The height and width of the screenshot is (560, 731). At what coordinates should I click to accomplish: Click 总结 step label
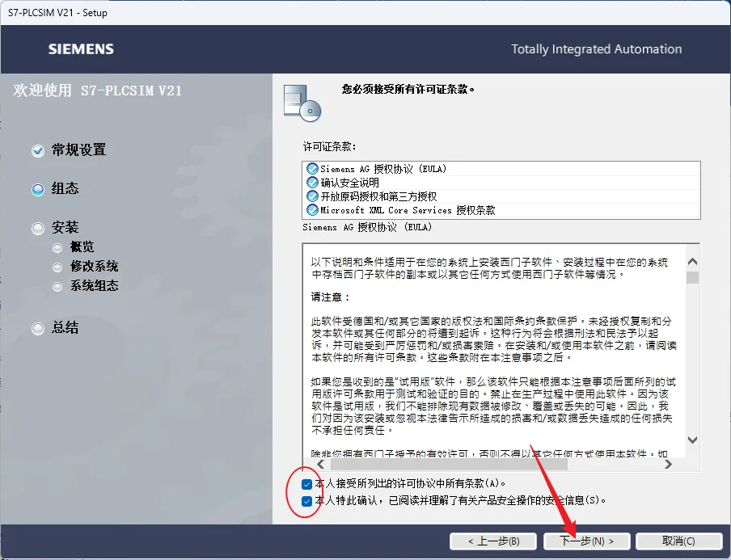[65, 327]
